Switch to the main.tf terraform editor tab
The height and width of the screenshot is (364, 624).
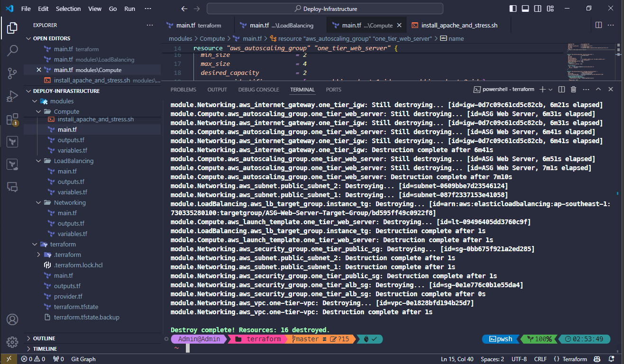click(198, 25)
